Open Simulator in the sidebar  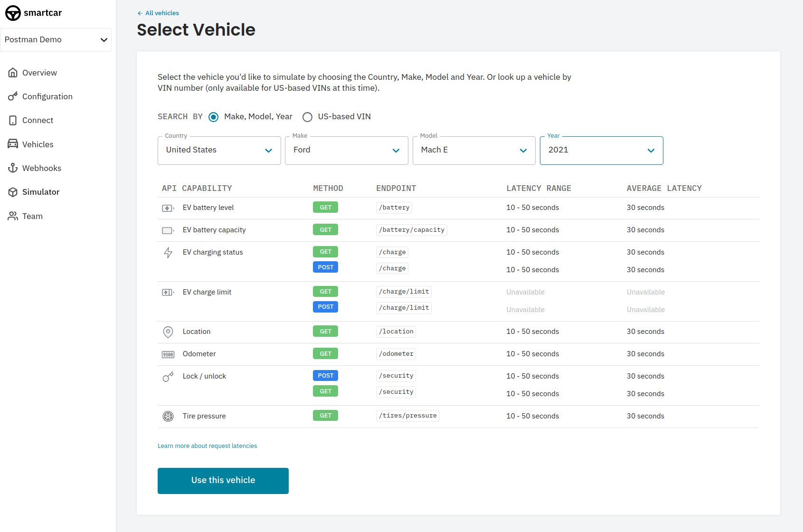[41, 192]
